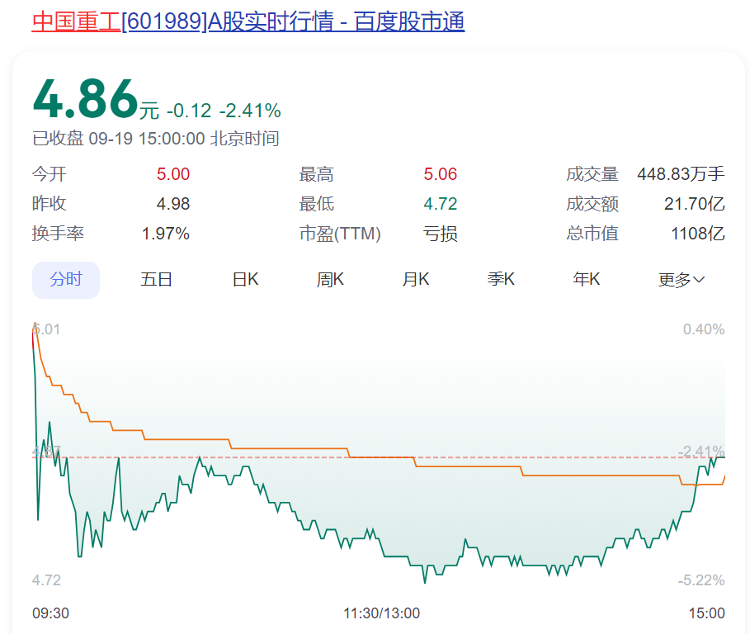
Task: Click the change value -0.12
Action: 188,111
